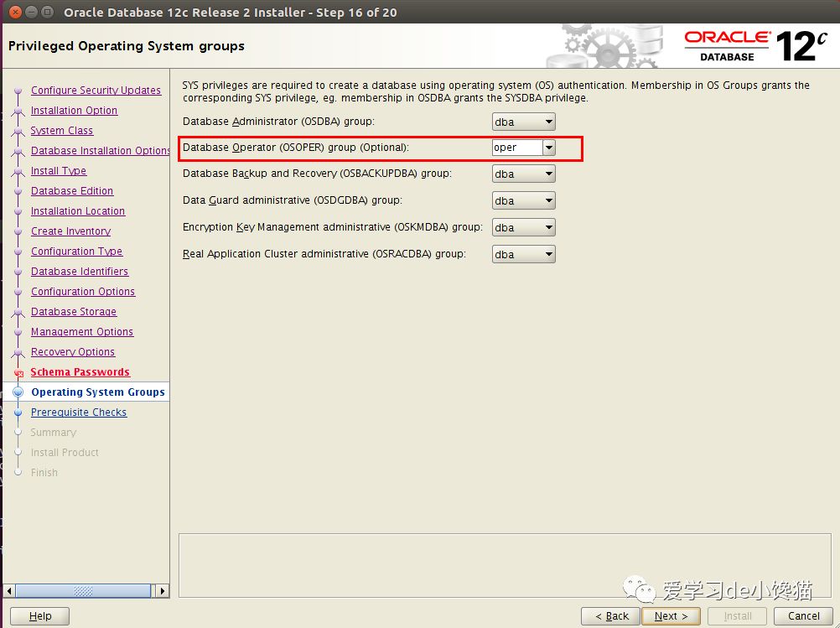Click right arrow of sidebar scrollbar
840x628 pixels.
pos(163,591)
